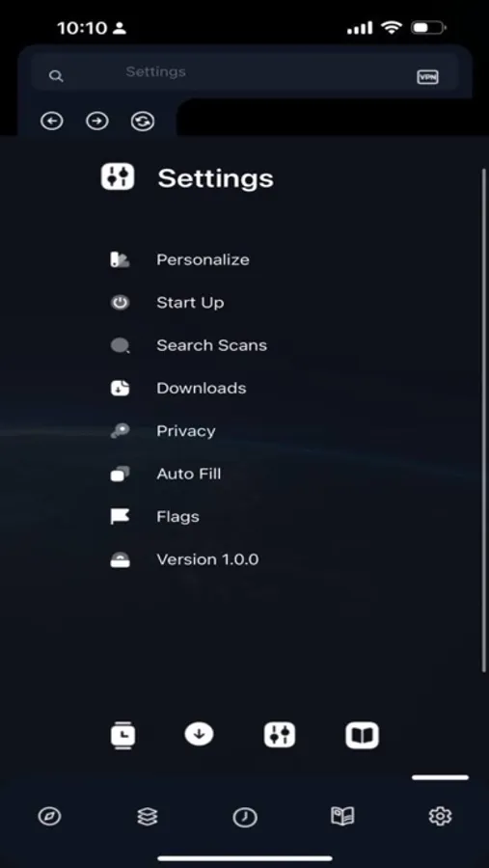Tap the cellular signal bars
Image resolution: width=489 pixels, height=868 pixels.
(x=361, y=28)
